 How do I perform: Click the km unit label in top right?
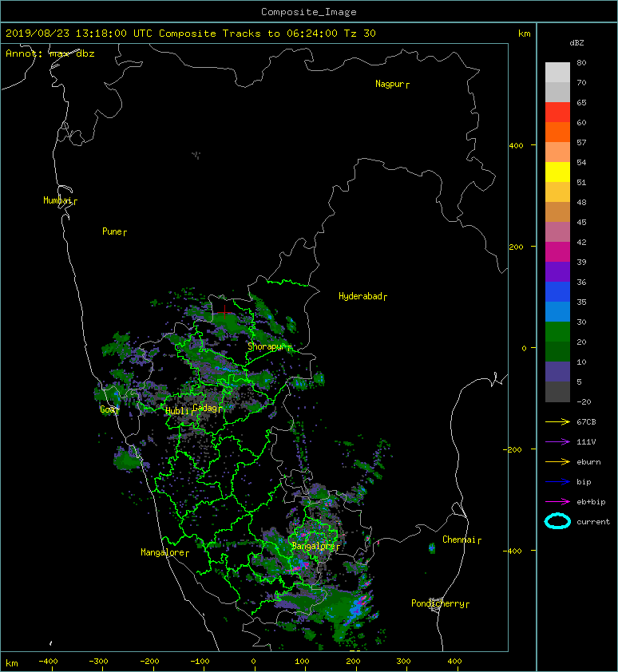[x=524, y=34]
